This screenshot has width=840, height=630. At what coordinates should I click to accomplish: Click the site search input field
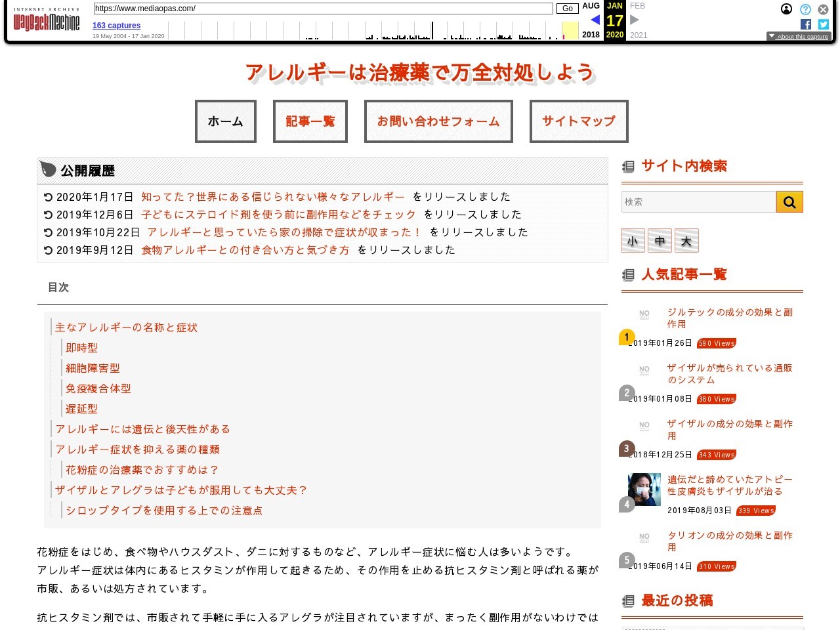pyautogui.click(x=698, y=202)
